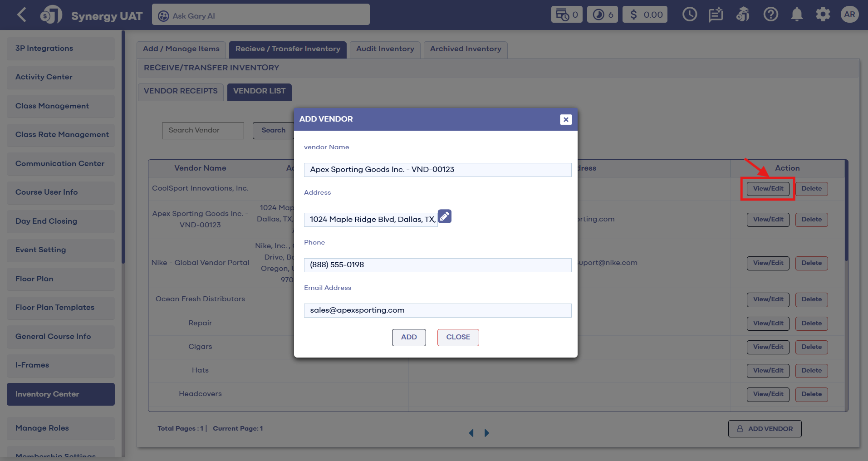Open the AR user avatar menu
Screen dimensions: 868x461
849,15
